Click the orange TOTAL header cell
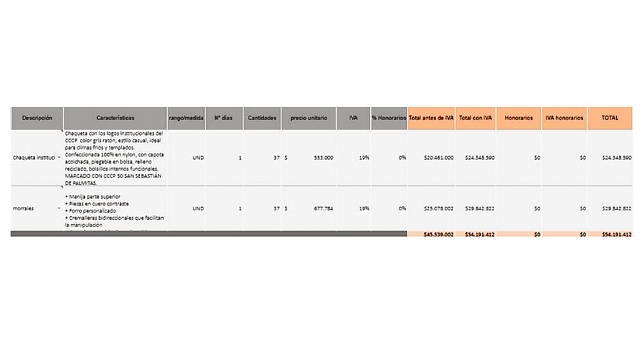The height and width of the screenshot is (341, 644). tap(609, 118)
